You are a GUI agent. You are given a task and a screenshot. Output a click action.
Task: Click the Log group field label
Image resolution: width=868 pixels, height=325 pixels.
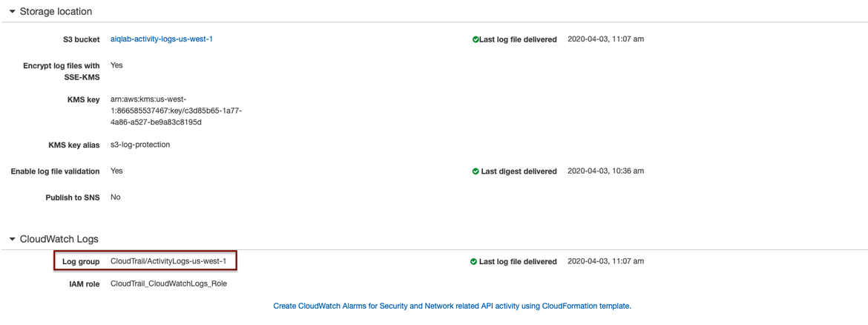(x=81, y=262)
